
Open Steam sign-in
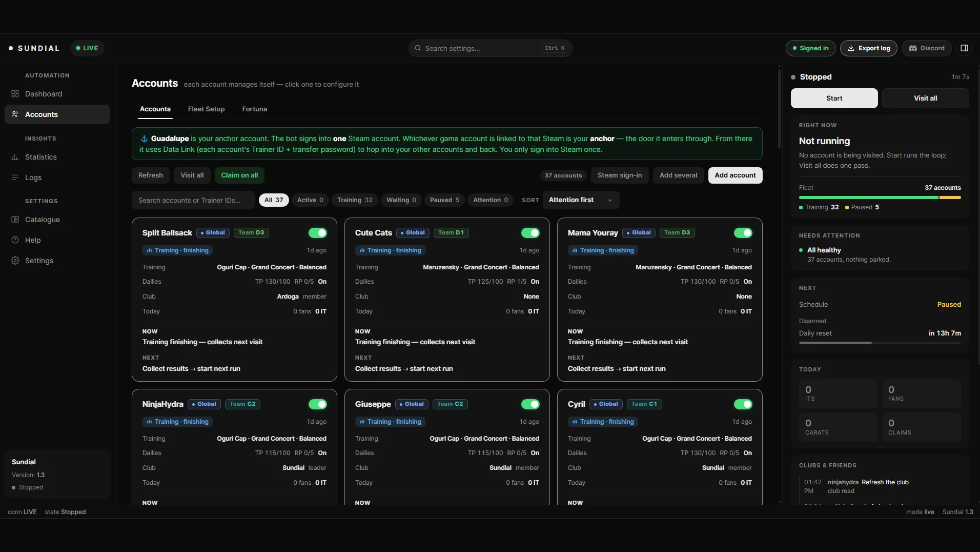620,175
